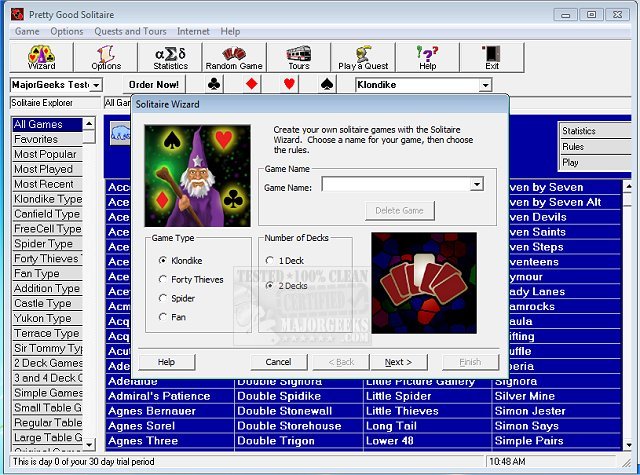Click the hearts suit button
The height and width of the screenshot is (475, 640).
(289, 84)
